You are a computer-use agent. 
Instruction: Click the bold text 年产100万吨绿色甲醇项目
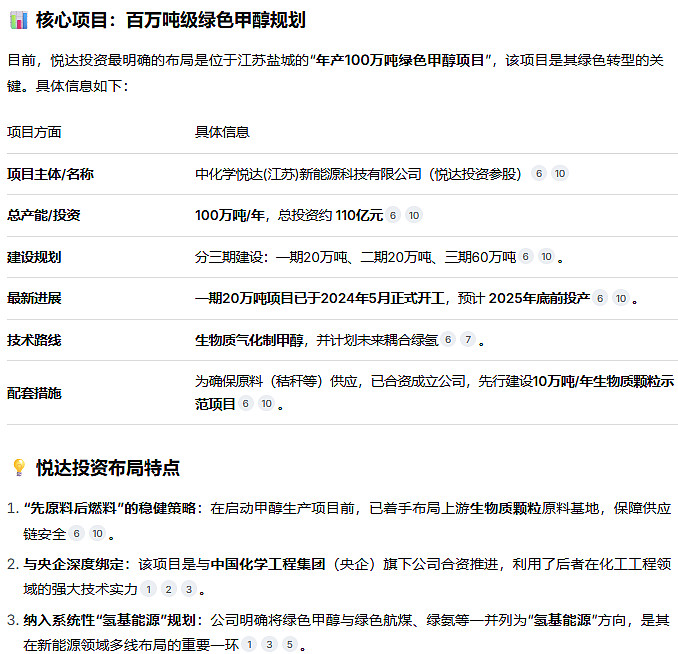(400, 60)
